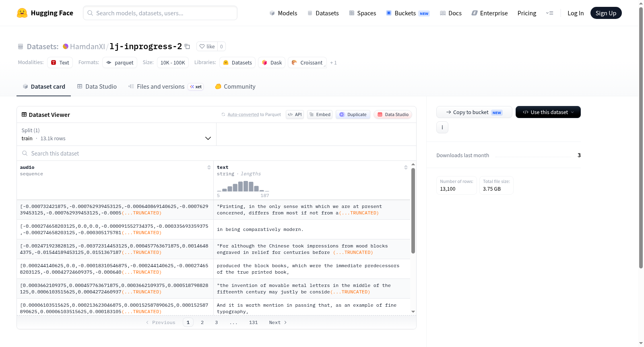This screenshot has height=347, width=644.
Task: Click the row text "in being comparatively modern."
Action: [x=260, y=229]
